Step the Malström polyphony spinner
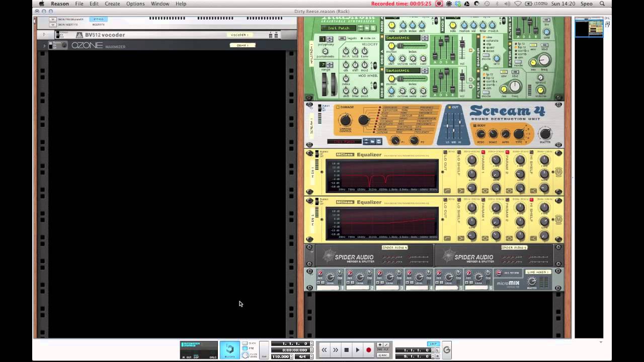This screenshot has height=362, width=644. tap(330, 39)
